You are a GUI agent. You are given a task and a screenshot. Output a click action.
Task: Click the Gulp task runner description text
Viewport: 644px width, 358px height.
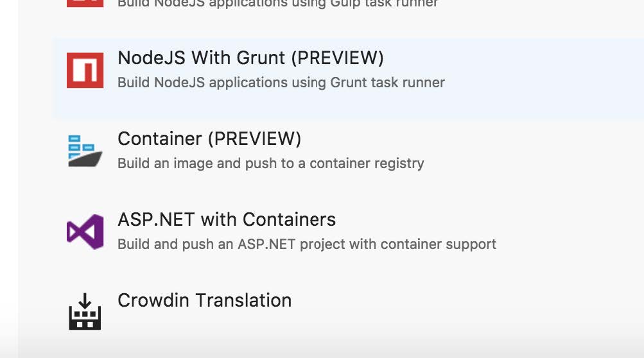[278, 4]
